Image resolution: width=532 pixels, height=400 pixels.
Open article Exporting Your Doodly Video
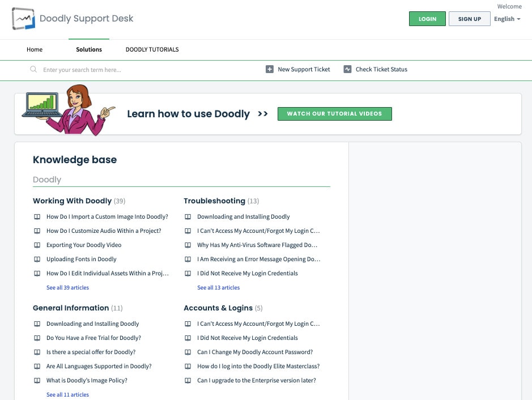[84, 245]
